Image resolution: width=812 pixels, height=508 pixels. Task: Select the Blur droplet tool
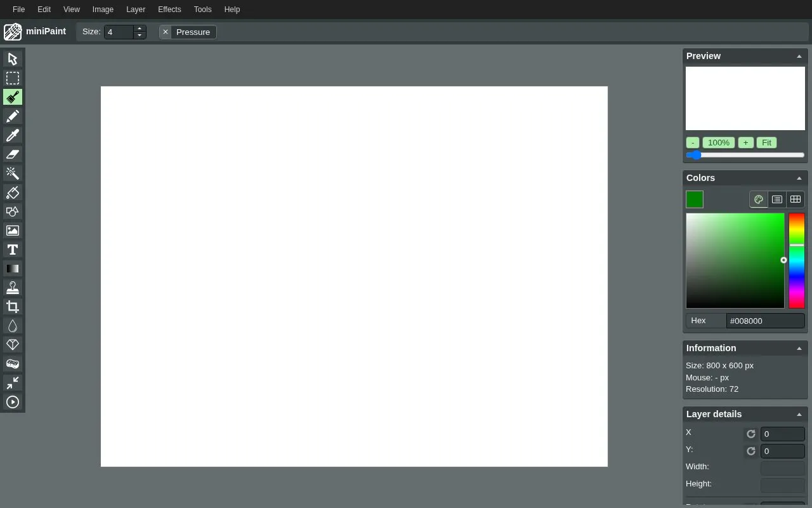[13, 326]
